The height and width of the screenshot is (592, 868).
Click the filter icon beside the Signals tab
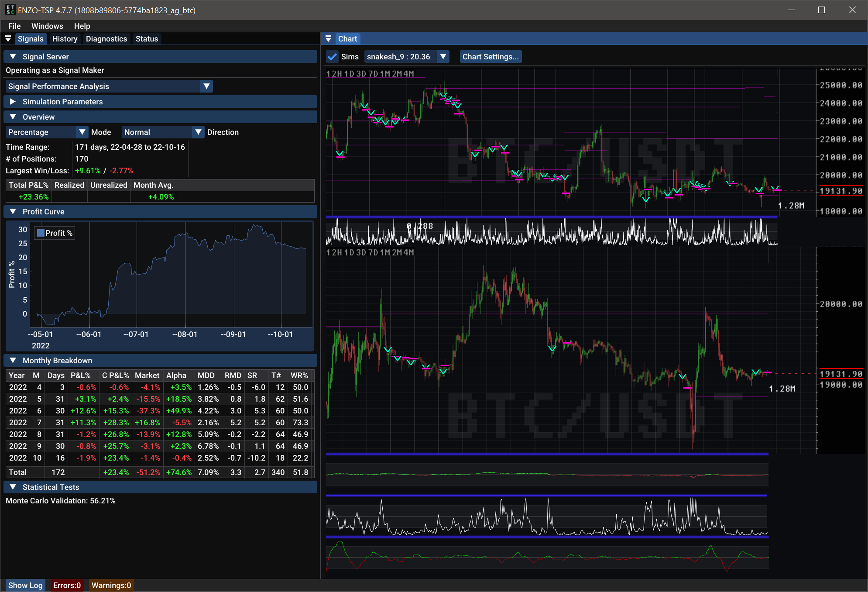(8, 38)
